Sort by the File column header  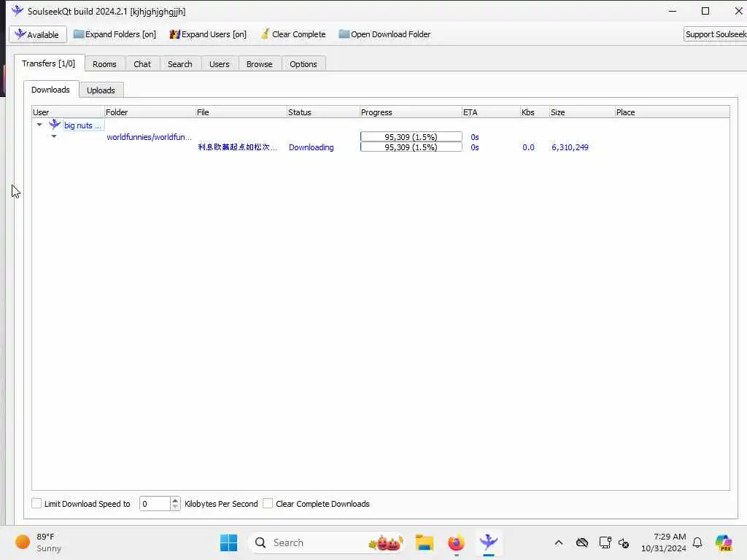pyautogui.click(x=241, y=112)
